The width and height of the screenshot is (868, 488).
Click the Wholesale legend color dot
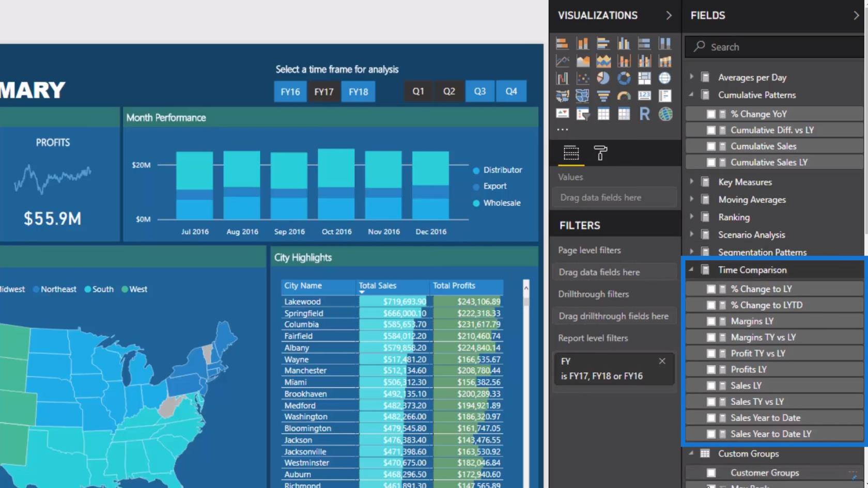point(476,203)
